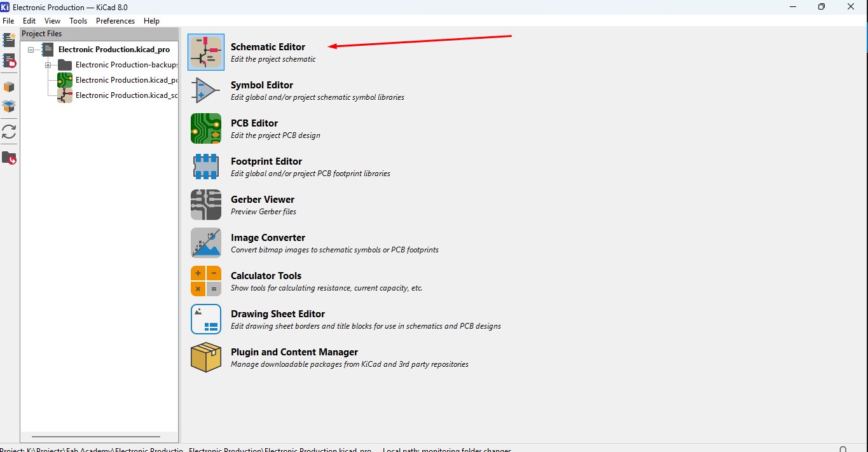The width and height of the screenshot is (868, 452).
Task: Open PCB Editor using its green board icon
Action: tap(206, 128)
